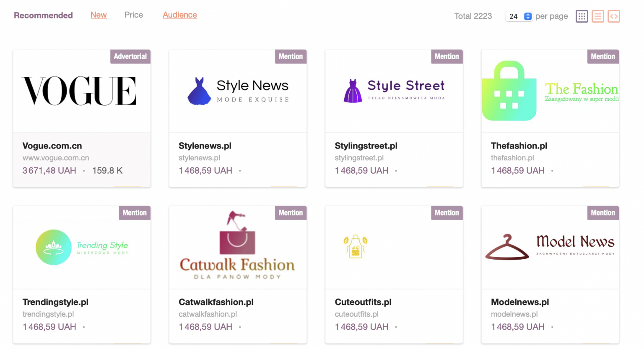The width and height of the screenshot is (644, 349).
Task: Sort listings by Price
Action: pos(133,15)
